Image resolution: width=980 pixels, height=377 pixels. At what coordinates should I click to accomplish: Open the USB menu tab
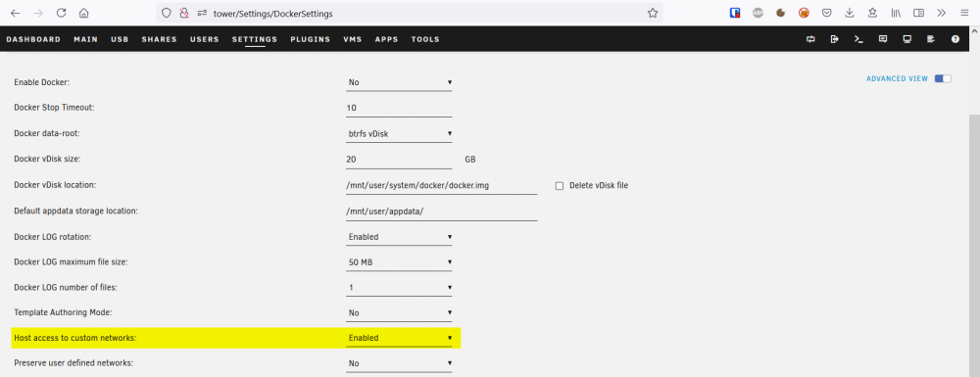pos(120,39)
